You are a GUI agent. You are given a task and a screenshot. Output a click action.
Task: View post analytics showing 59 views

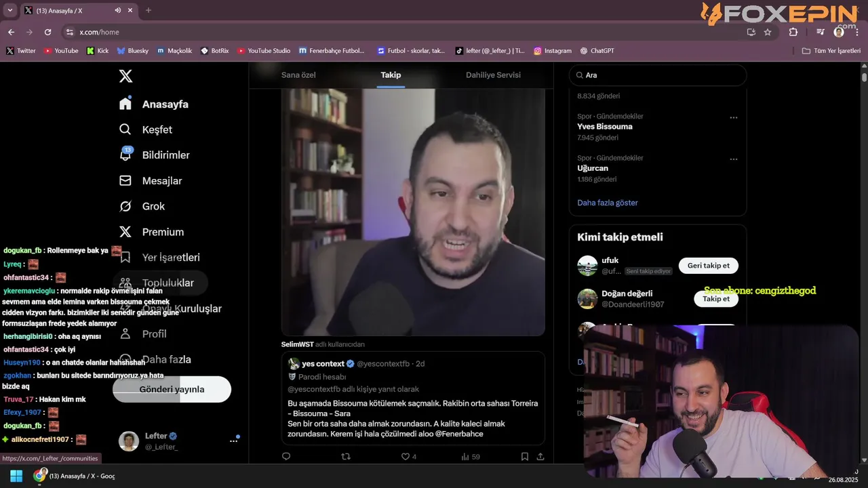click(470, 457)
